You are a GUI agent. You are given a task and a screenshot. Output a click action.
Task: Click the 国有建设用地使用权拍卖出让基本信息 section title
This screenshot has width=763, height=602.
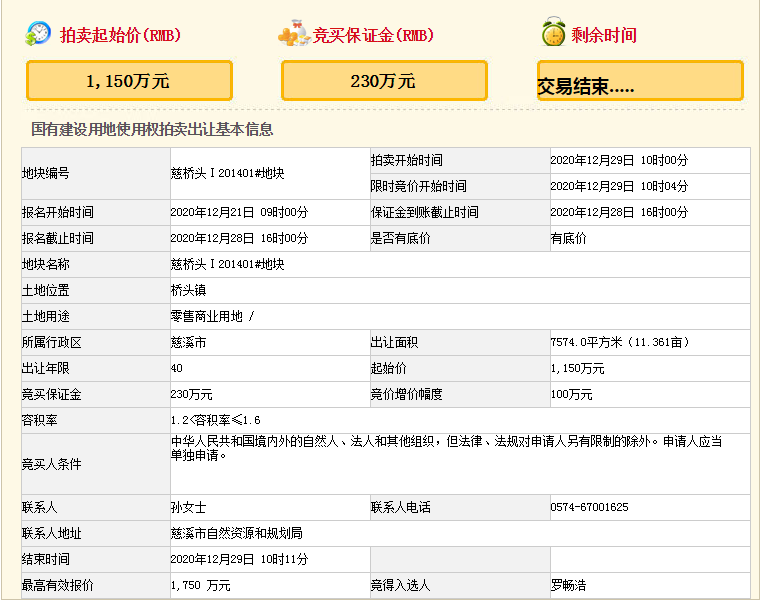click(x=152, y=129)
